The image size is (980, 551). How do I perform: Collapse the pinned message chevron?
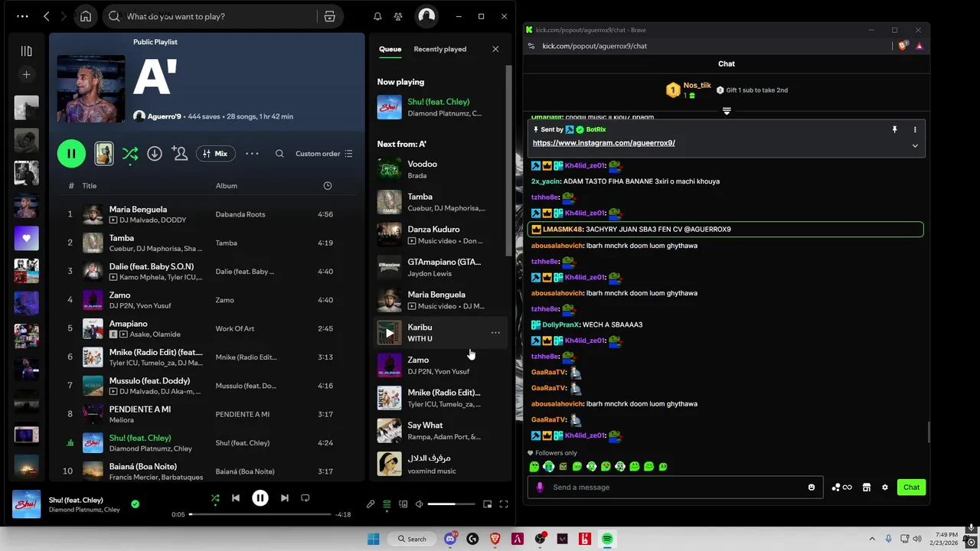(915, 145)
